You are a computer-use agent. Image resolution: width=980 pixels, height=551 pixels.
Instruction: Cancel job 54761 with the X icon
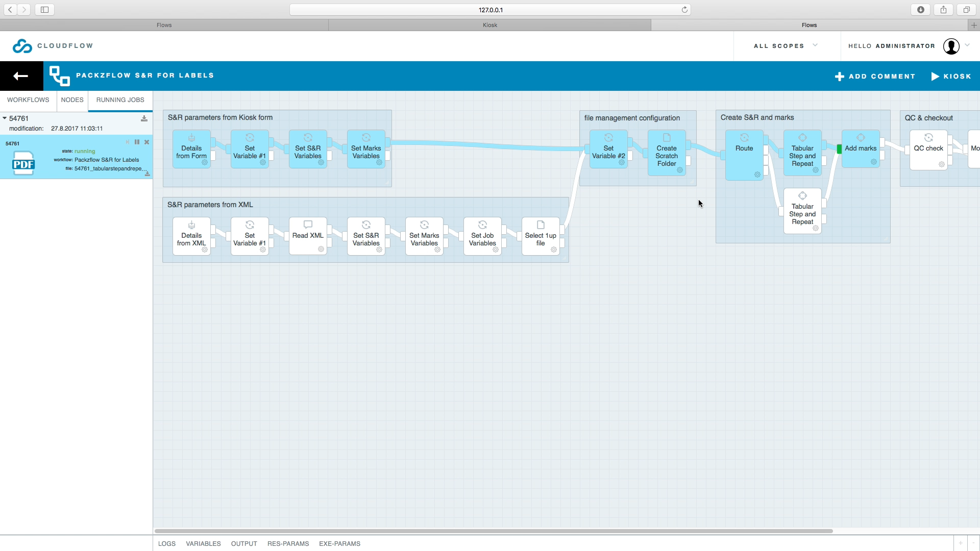click(x=147, y=142)
